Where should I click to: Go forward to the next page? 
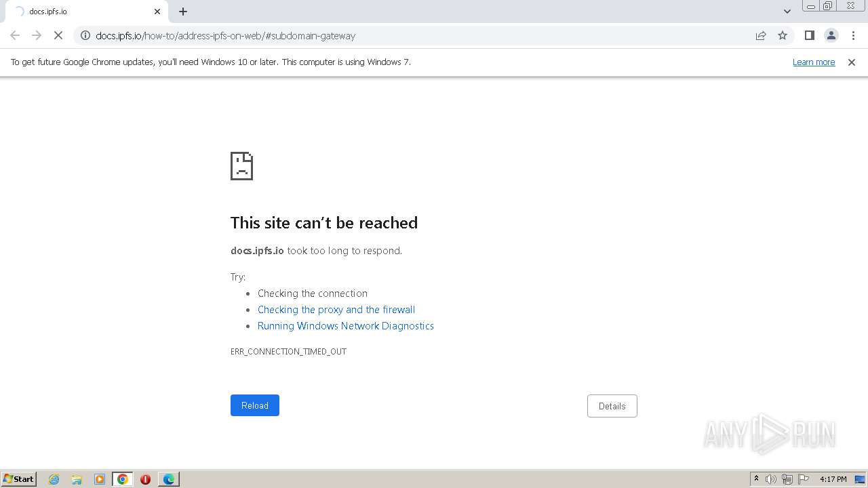pos(37,35)
